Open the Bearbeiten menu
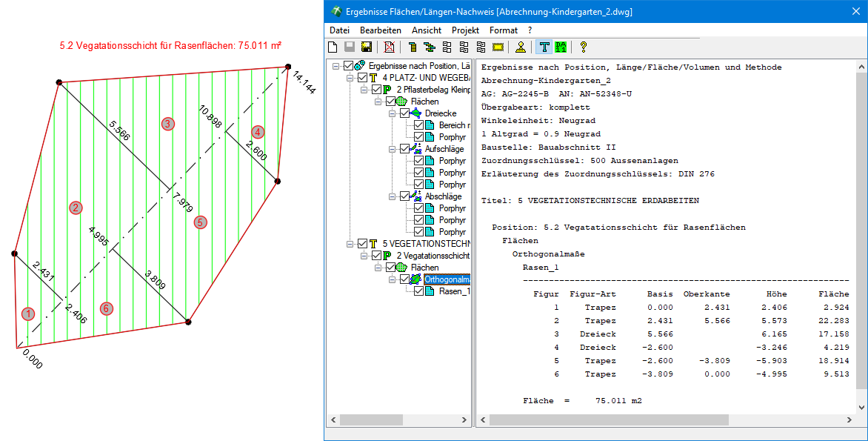Screen dimensions: 868x441 click(380, 30)
